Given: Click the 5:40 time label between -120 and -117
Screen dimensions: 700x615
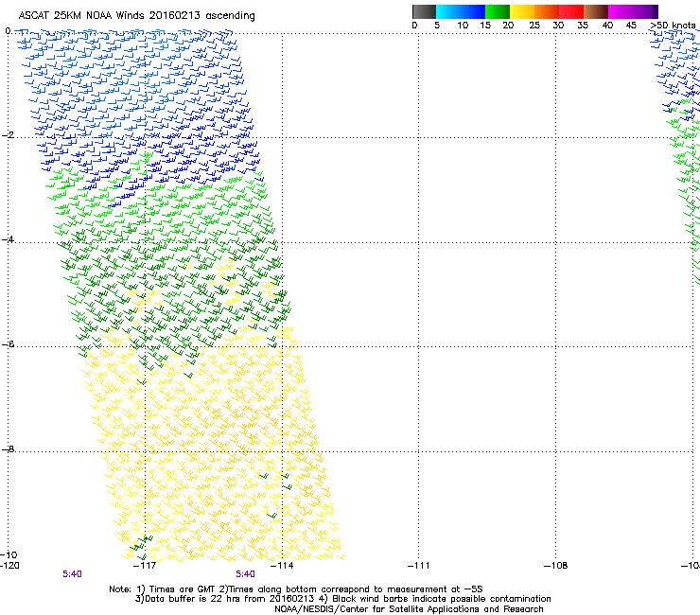Looking at the screenshot, I should click(x=72, y=574).
